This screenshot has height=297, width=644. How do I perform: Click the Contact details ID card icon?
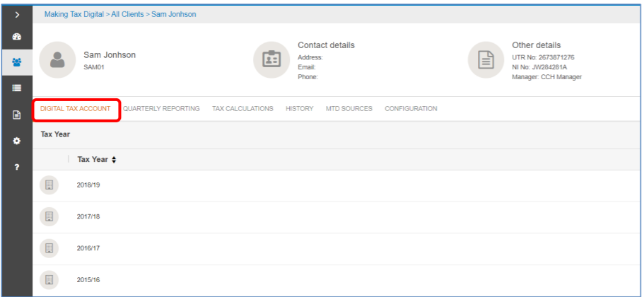tap(271, 60)
